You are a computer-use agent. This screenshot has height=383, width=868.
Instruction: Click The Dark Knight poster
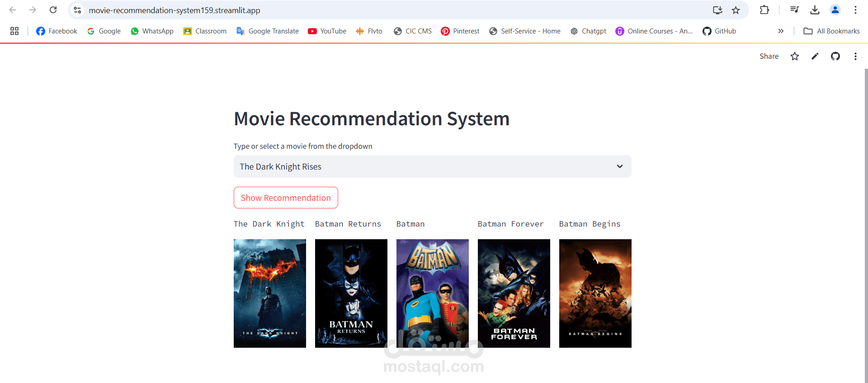(270, 293)
